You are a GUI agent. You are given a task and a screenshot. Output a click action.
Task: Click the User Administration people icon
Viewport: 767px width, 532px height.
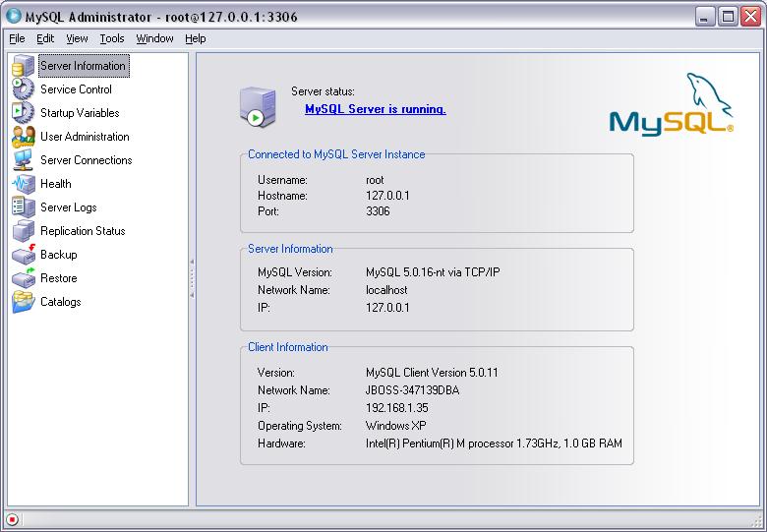23,137
